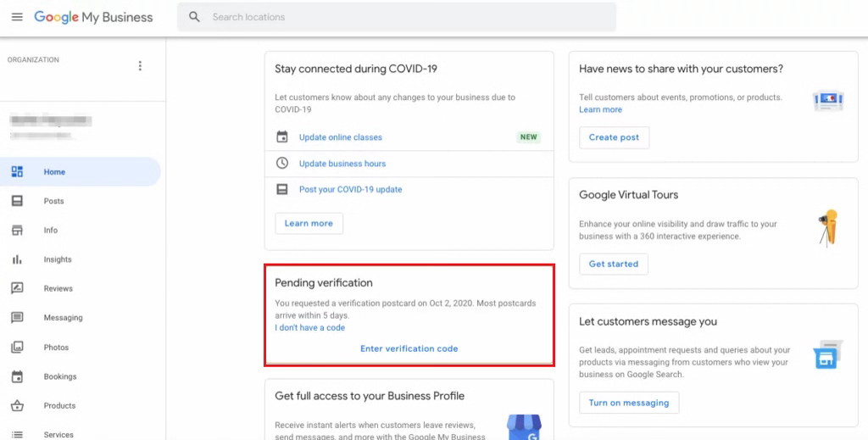Click the Google Virtual Tours heading
This screenshot has height=440, width=868.
(x=629, y=195)
